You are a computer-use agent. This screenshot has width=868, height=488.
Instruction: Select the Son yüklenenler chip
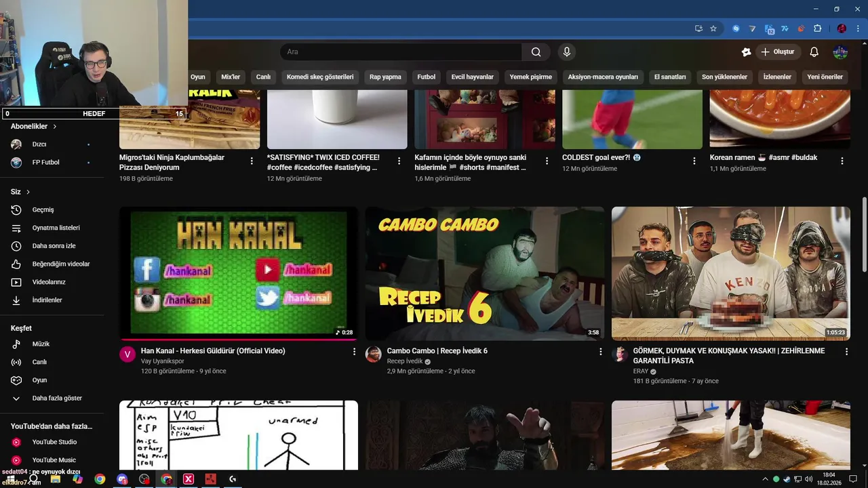coord(724,77)
